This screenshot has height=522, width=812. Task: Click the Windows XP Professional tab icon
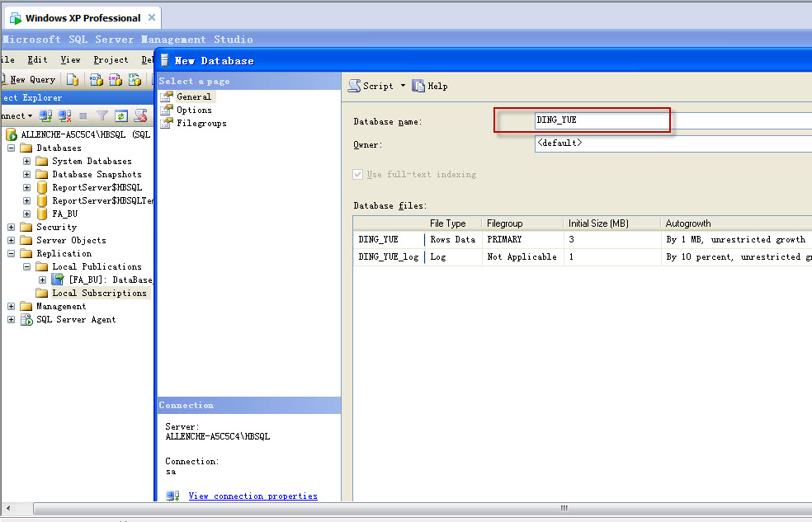[16, 18]
